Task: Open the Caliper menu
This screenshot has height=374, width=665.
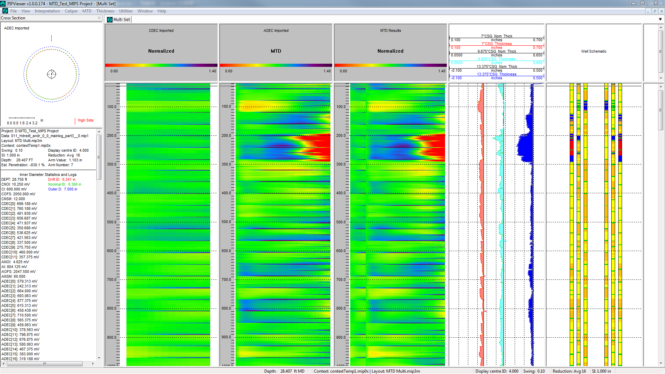Action: point(71,11)
